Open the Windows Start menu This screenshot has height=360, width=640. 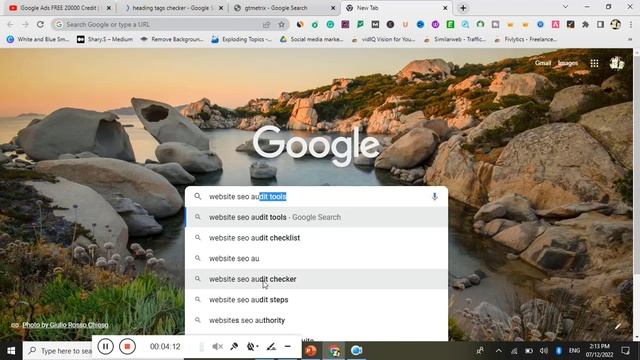pos(11,351)
